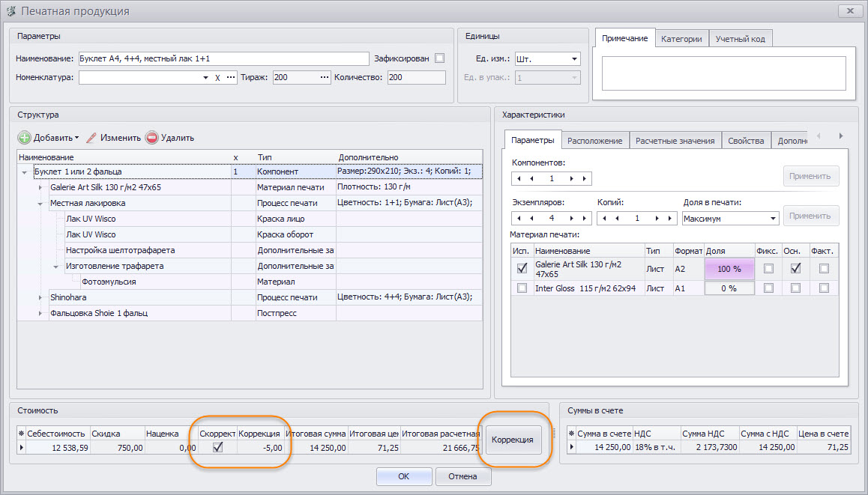Jump to last value in Копий stepper
Image resolution: width=868 pixels, height=495 pixels.
pos(670,219)
